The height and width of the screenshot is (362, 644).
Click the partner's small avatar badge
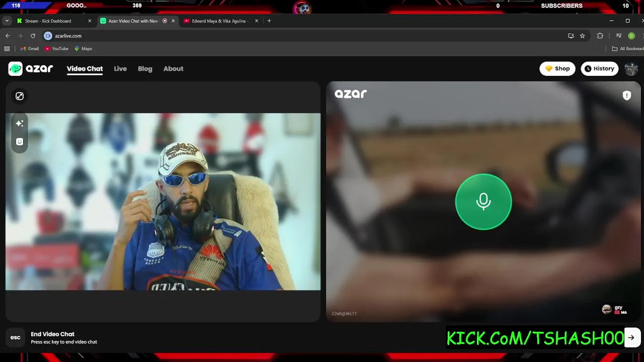pos(607,309)
